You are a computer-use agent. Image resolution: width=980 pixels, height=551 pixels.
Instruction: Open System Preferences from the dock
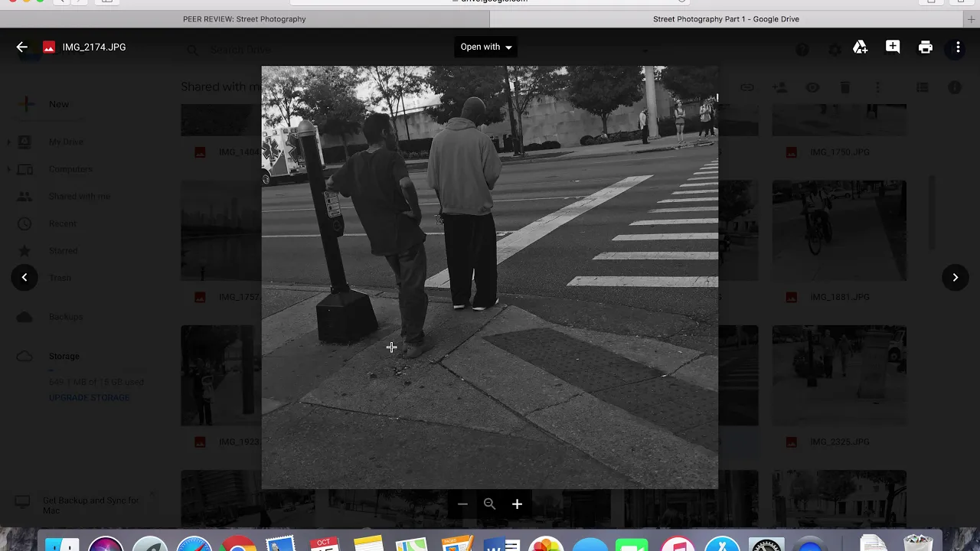click(x=766, y=544)
